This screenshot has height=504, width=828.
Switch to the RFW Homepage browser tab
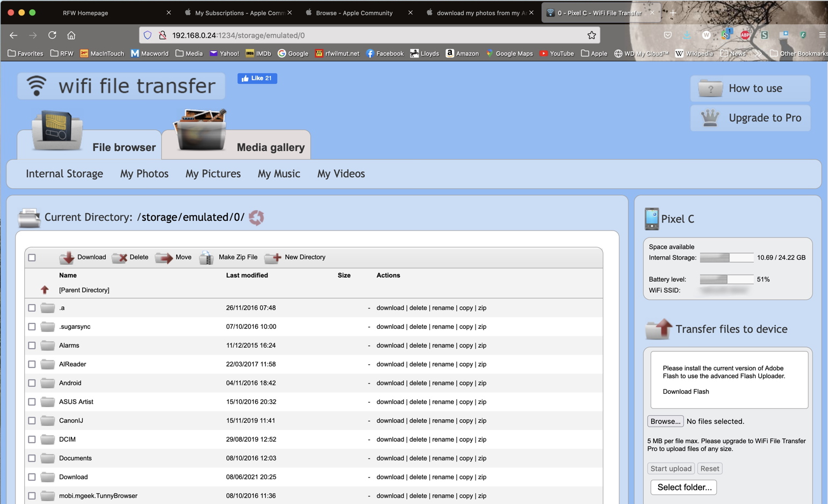pyautogui.click(x=86, y=12)
